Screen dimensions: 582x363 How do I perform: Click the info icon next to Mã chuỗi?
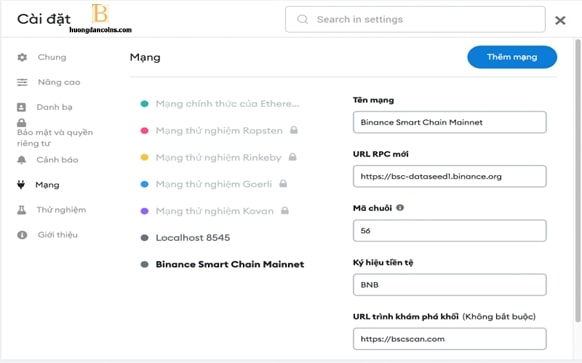[x=400, y=207]
